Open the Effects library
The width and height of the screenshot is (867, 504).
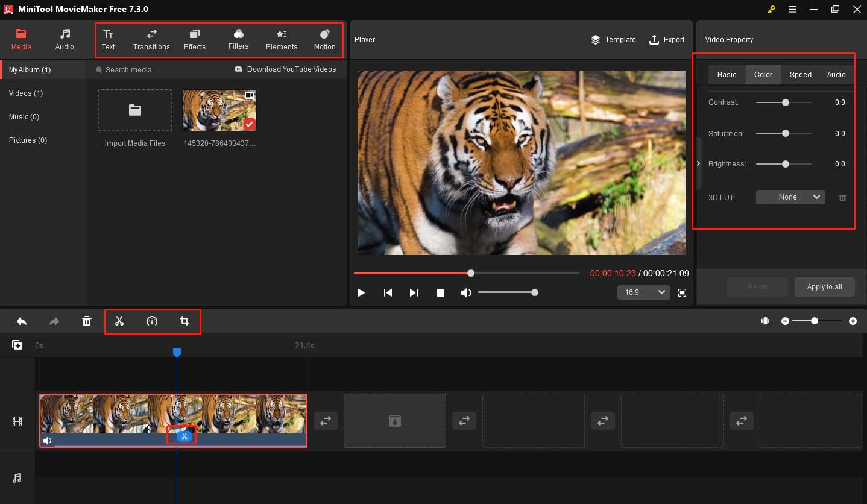pos(195,40)
